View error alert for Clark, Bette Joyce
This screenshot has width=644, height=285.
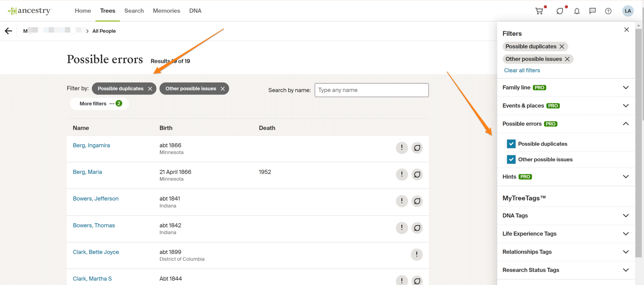417,254
